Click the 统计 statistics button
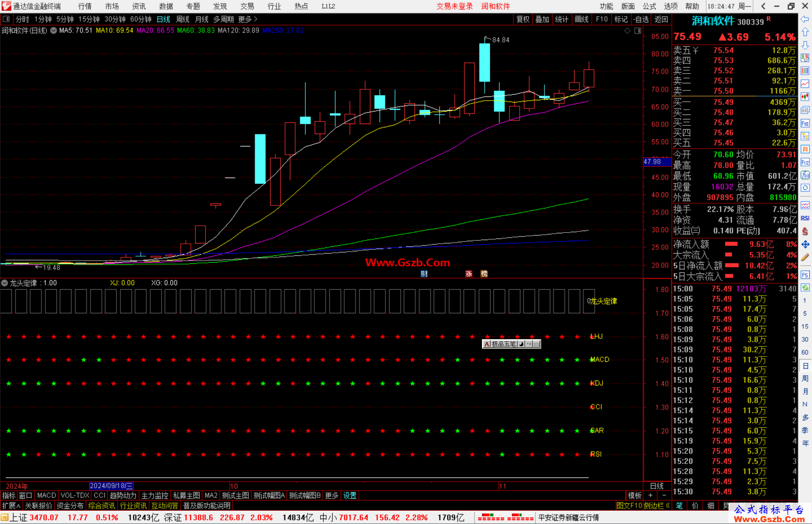This screenshot has width=812, height=524. [x=562, y=19]
